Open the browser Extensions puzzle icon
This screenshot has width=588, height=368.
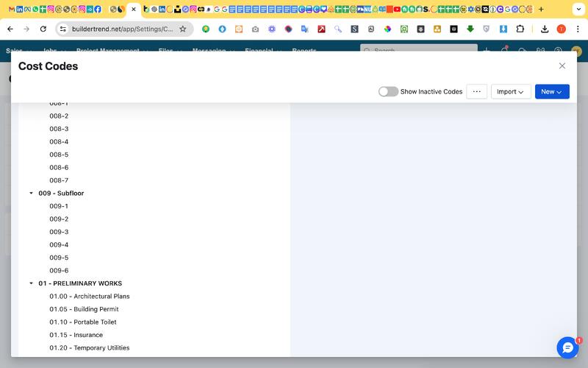pyautogui.click(x=520, y=29)
